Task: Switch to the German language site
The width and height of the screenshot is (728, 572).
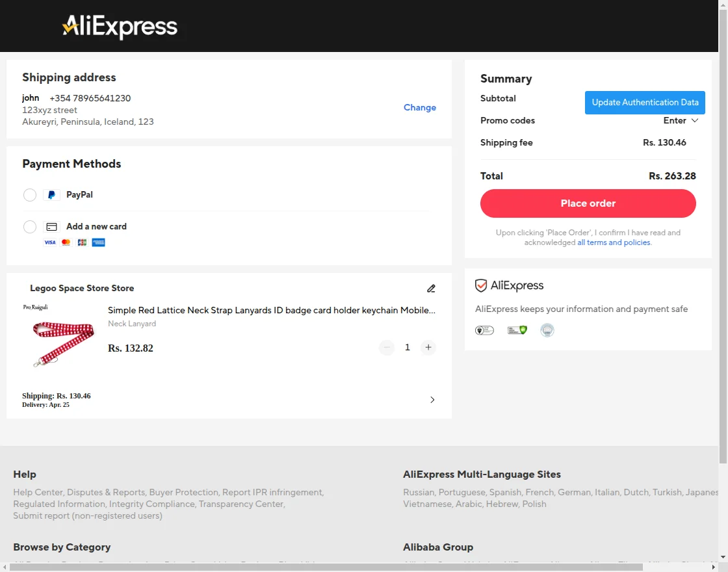Action: point(575,492)
